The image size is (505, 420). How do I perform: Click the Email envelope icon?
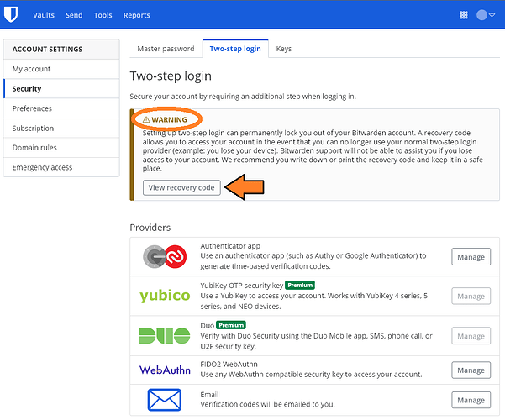[x=165, y=400]
